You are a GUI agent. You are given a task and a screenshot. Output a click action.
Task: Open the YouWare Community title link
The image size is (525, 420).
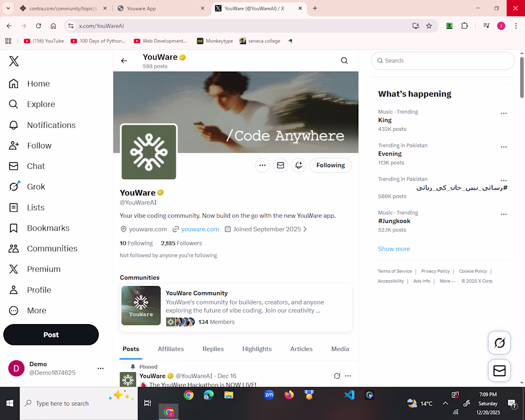(x=197, y=293)
